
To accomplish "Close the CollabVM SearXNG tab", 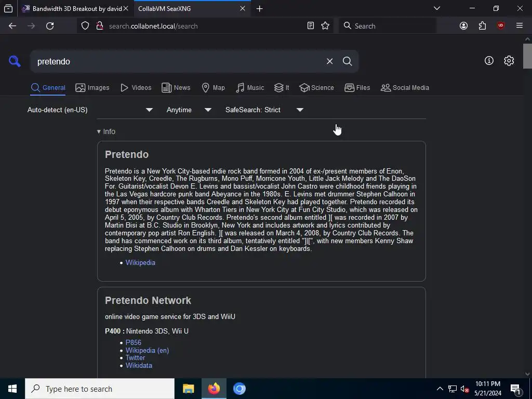I will 243,8.
